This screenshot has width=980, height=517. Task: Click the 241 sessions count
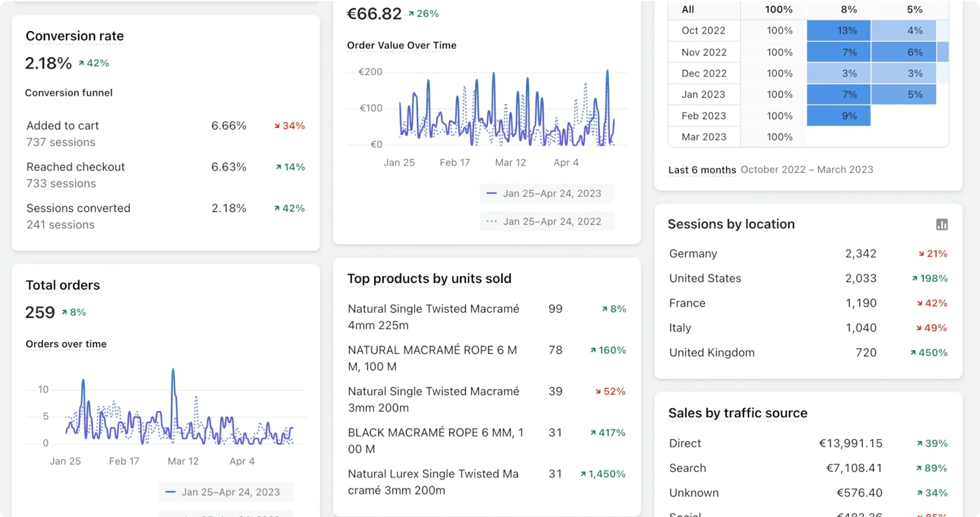click(60, 225)
